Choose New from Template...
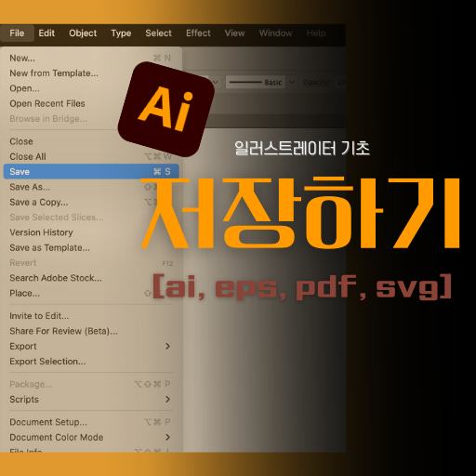Image resolution: width=476 pixels, height=476 pixels. click(91, 73)
